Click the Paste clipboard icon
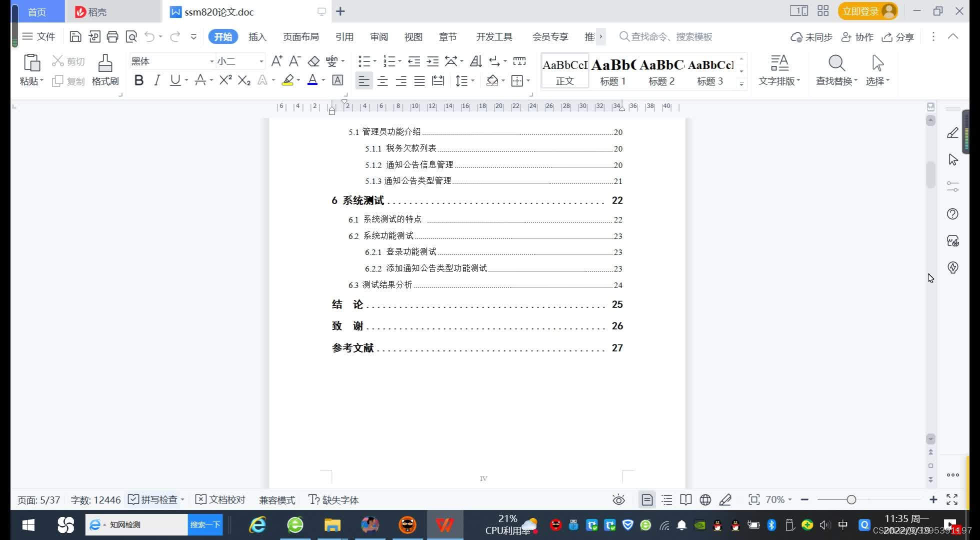This screenshot has width=980, height=540. point(32,63)
